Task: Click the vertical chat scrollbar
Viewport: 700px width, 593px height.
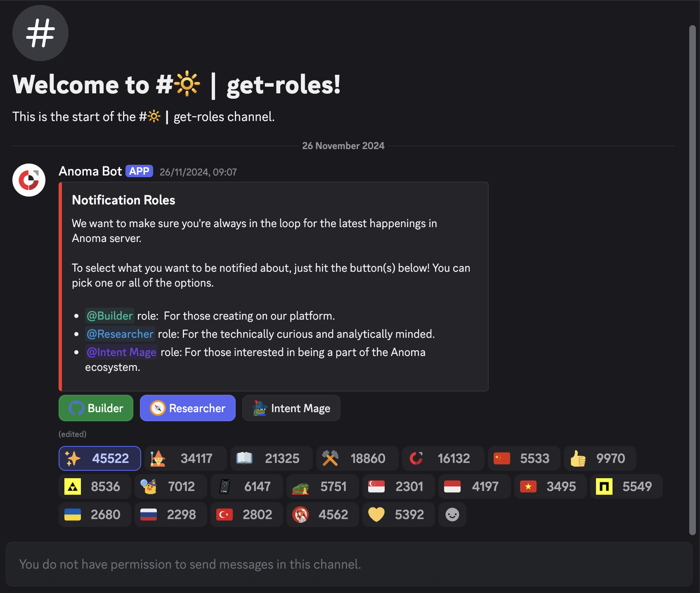Action: click(693, 280)
